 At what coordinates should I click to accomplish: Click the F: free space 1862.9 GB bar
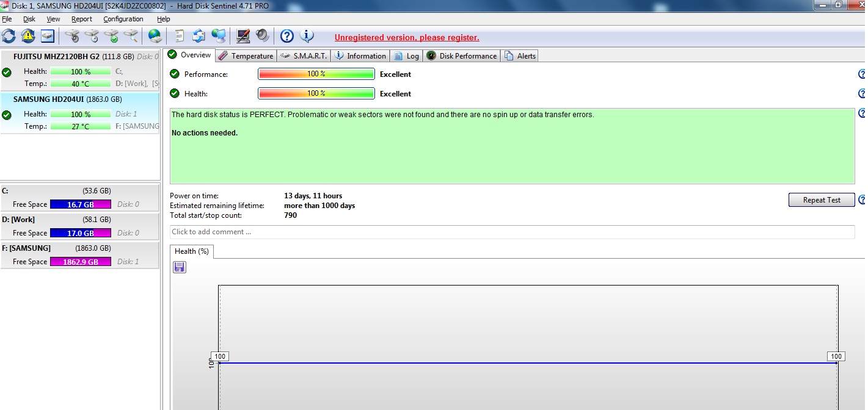point(81,262)
